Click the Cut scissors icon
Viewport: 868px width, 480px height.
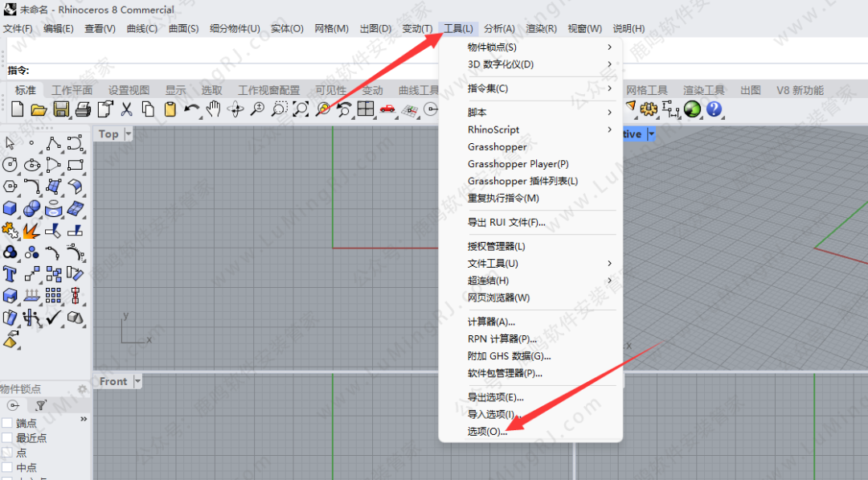point(126,109)
